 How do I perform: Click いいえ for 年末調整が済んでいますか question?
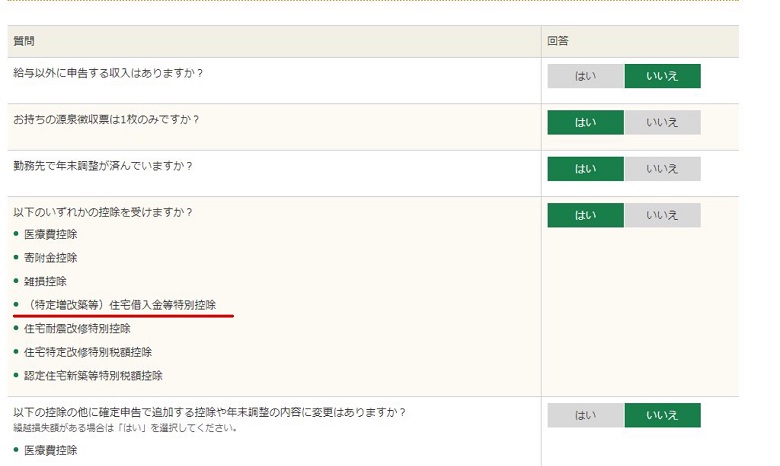click(x=662, y=169)
